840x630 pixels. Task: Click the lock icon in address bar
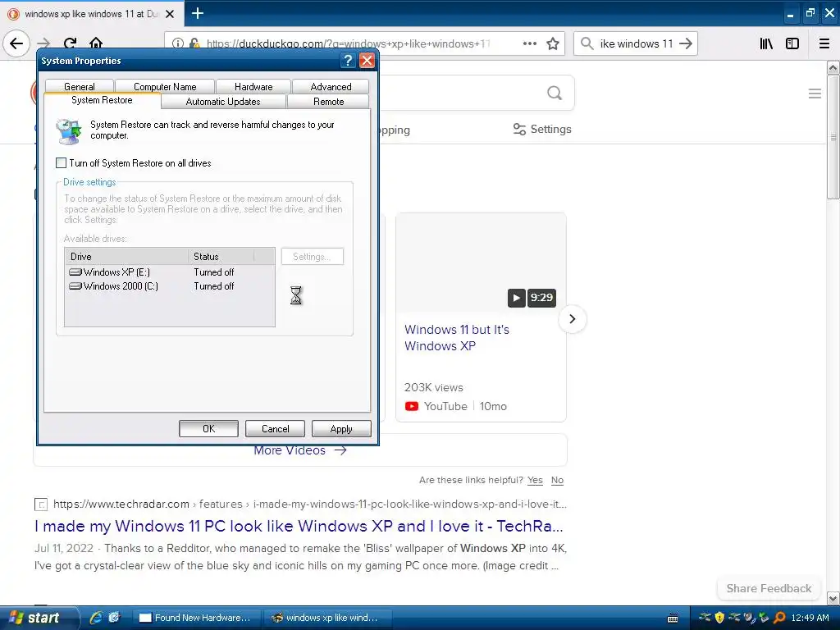coord(194,43)
